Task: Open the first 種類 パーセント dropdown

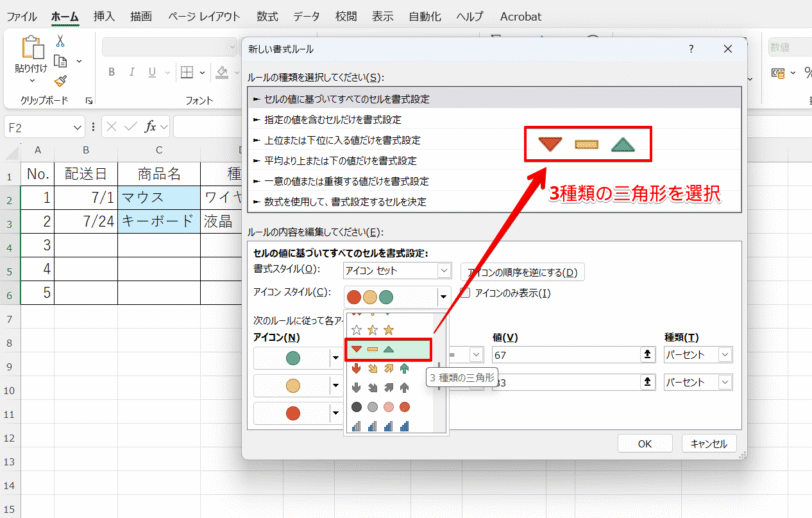Action: tap(698, 355)
